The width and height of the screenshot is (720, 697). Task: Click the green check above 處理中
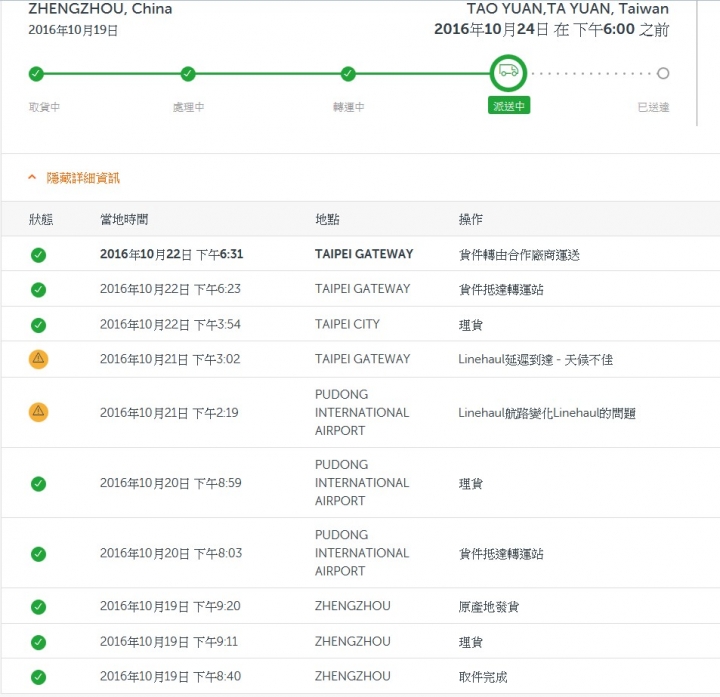[188, 73]
